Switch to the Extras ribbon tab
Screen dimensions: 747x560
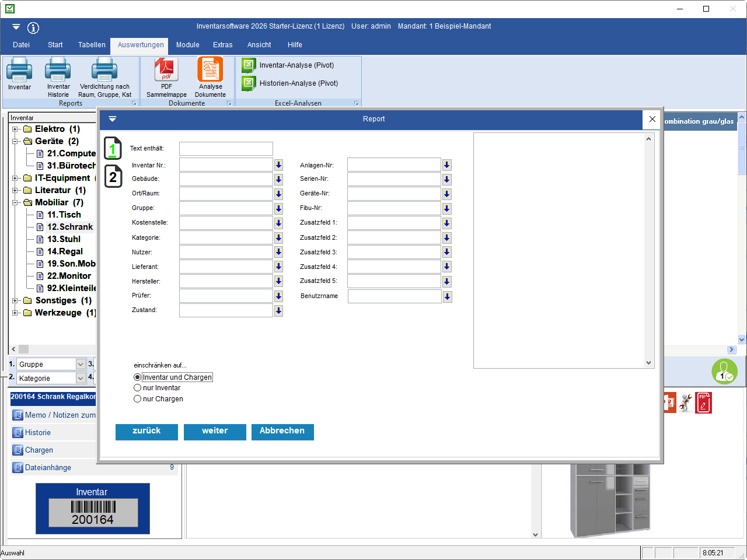click(223, 45)
